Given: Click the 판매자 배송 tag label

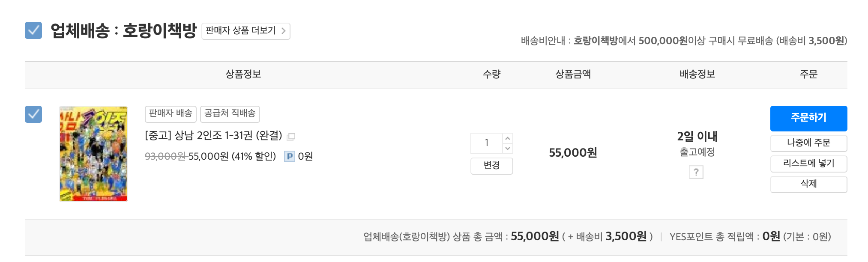Looking at the screenshot, I should click(171, 113).
